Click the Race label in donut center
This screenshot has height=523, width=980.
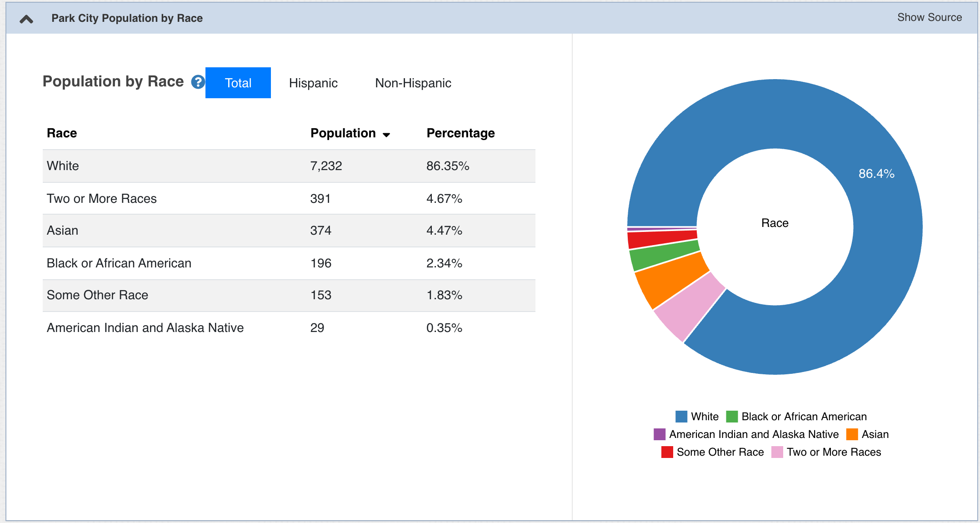[x=775, y=223]
